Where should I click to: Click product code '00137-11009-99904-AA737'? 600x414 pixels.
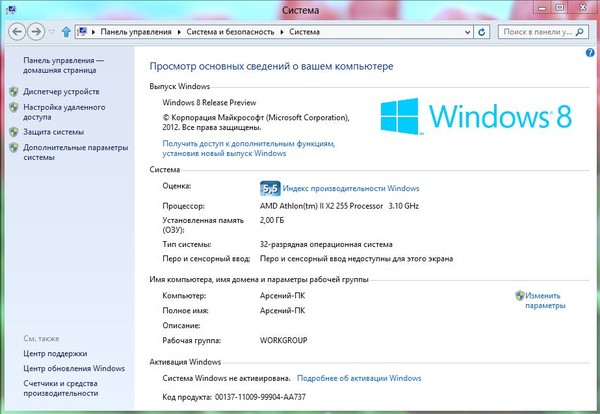pos(260,397)
